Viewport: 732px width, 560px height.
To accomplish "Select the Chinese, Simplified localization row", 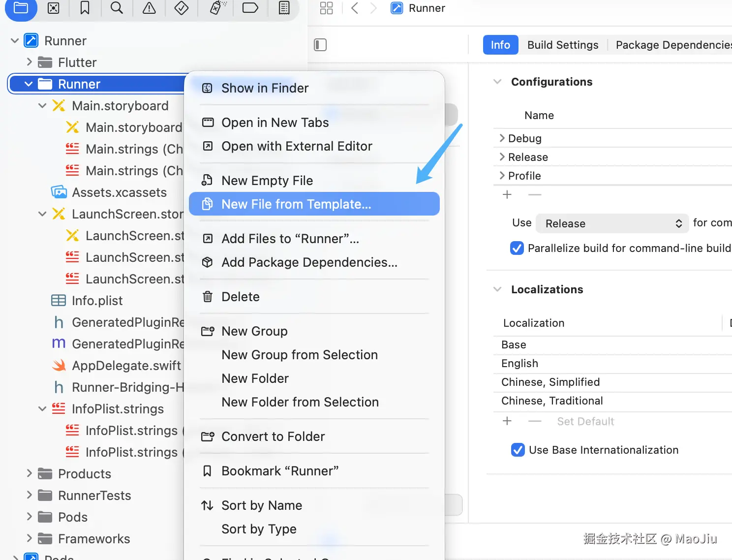I will (612, 382).
